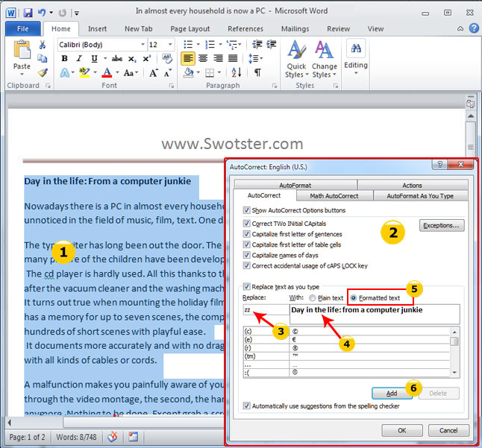Image resolution: width=482 pixels, height=448 pixels.
Task: Click the shading paint bucket color
Action: 188,73
